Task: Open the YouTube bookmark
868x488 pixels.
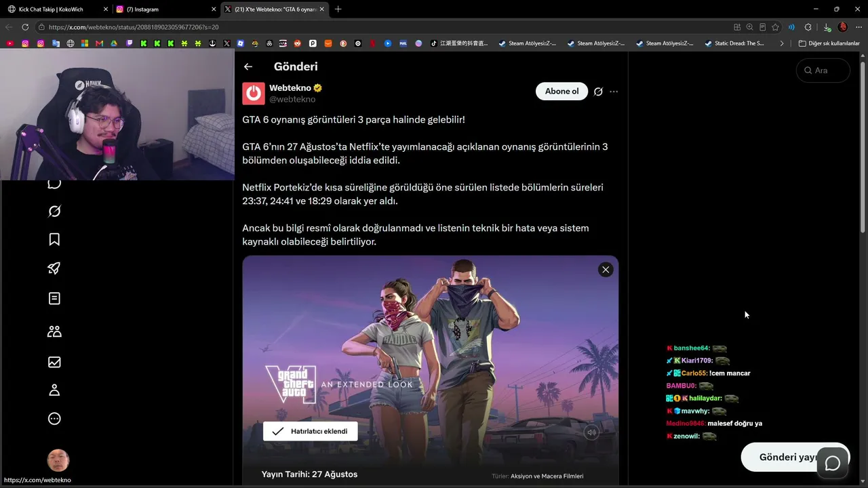Action: (x=9, y=43)
